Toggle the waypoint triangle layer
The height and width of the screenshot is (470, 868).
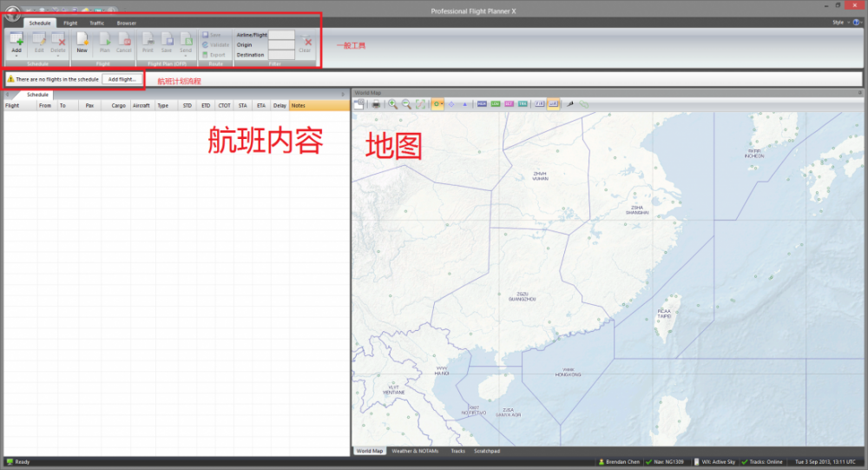[x=464, y=104]
